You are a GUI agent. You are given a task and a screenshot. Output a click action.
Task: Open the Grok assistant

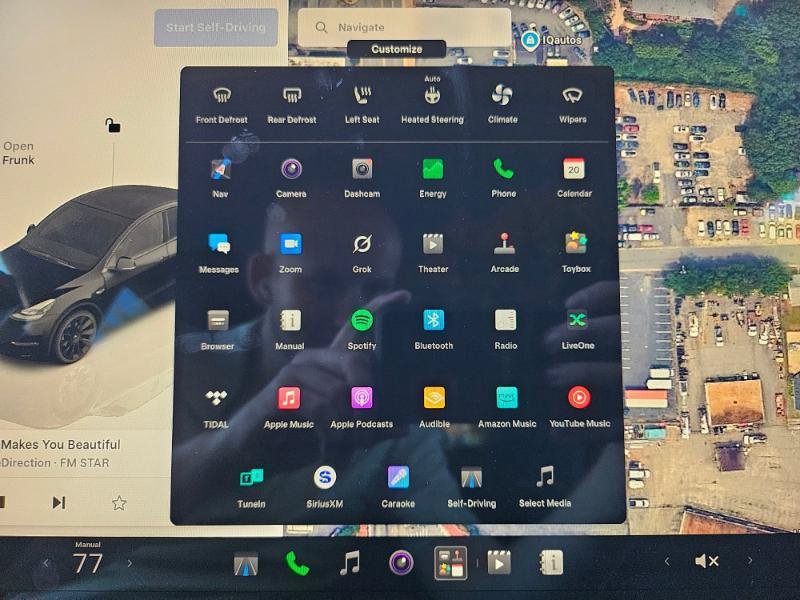[362, 244]
